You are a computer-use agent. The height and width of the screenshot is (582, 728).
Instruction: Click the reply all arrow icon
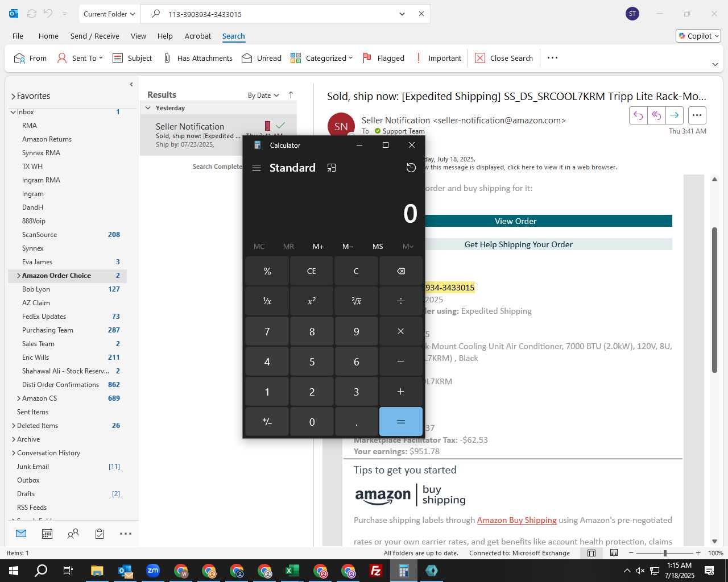(x=656, y=115)
